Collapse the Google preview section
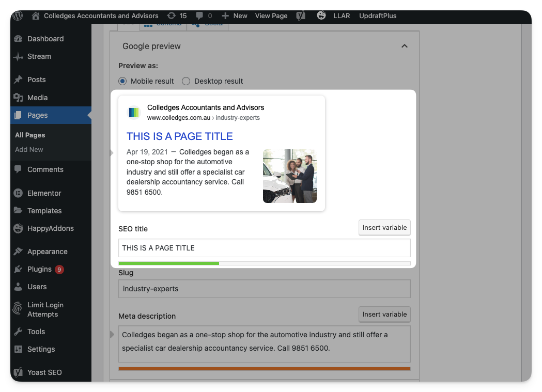The width and height of the screenshot is (542, 392). [405, 46]
